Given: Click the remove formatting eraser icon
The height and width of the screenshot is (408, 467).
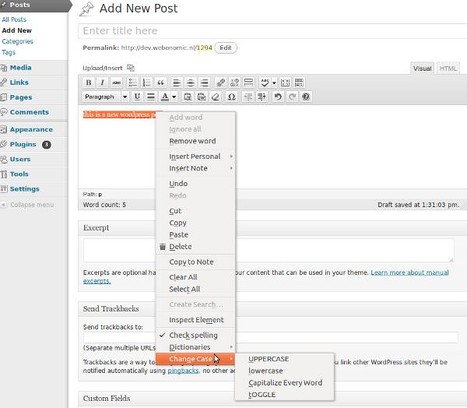Looking at the screenshot, I should point(215,97).
